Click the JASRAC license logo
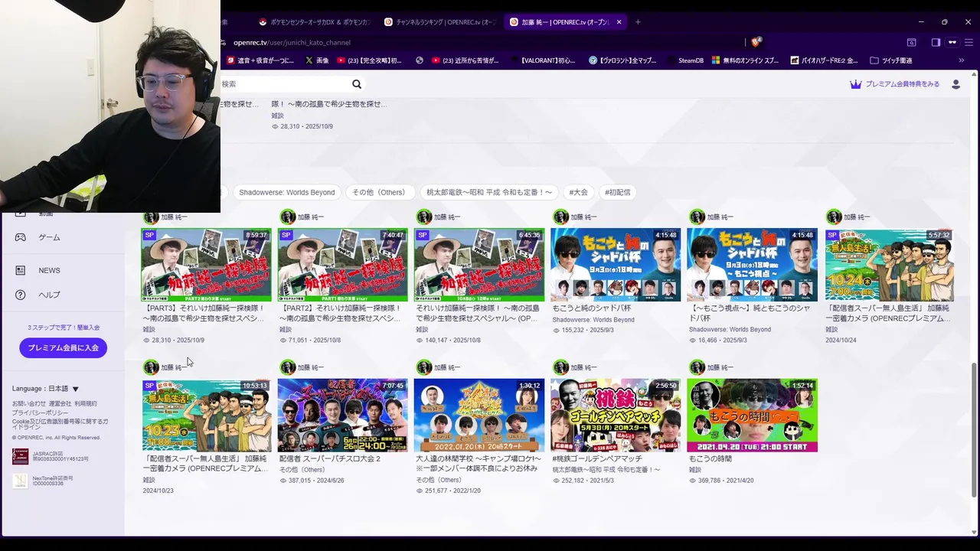 pyautogui.click(x=20, y=457)
